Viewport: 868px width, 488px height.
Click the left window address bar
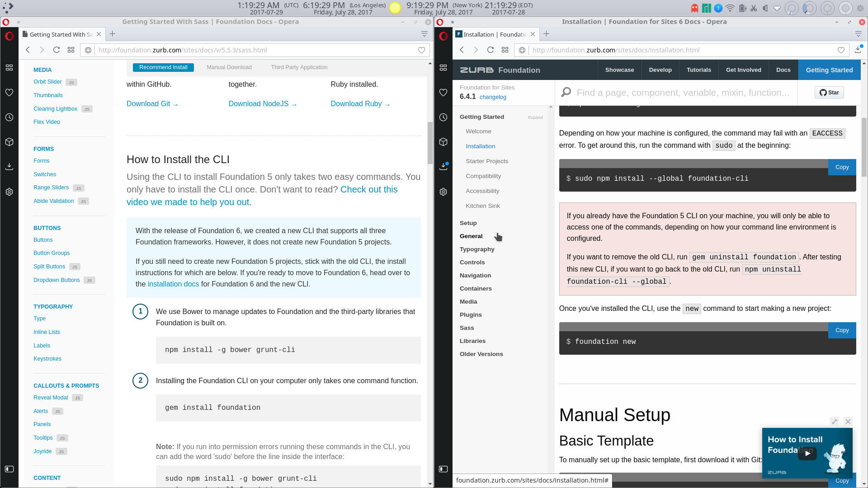point(255,50)
